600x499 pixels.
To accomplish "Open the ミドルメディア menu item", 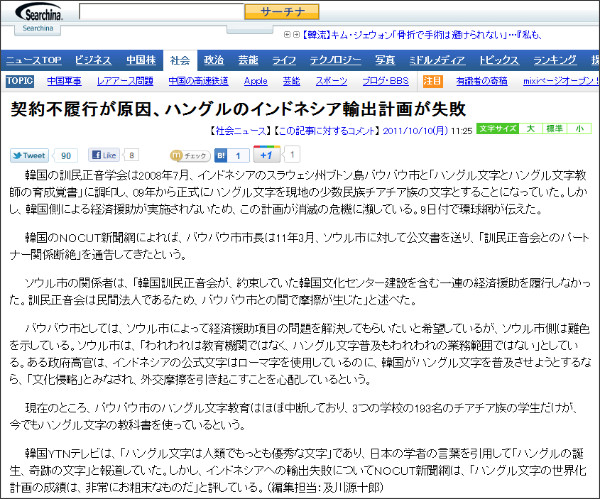I will click(437, 60).
